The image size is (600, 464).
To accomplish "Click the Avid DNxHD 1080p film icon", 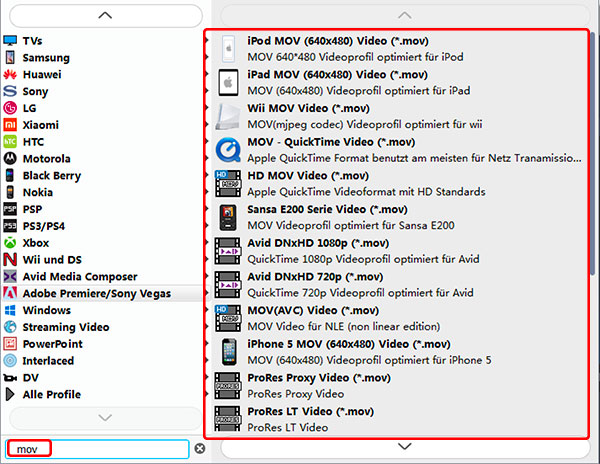I will tap(228, 251).
